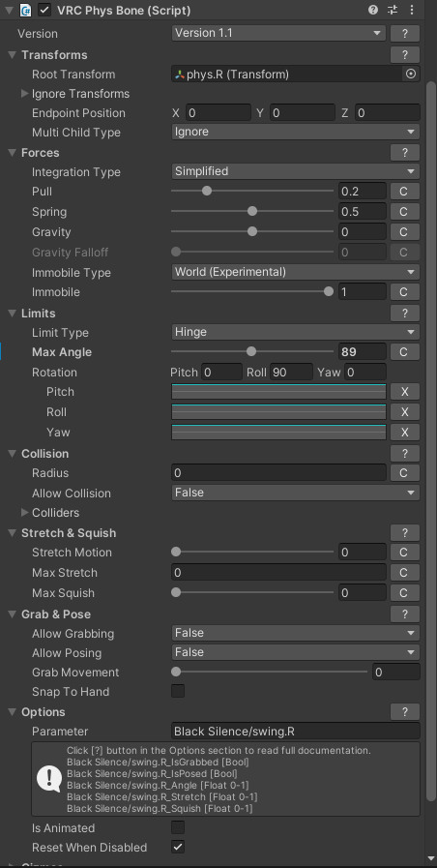Click the Roll curve preview
Image resolution: width=437 pixels, height=868 pixels.
coord(278,412)
